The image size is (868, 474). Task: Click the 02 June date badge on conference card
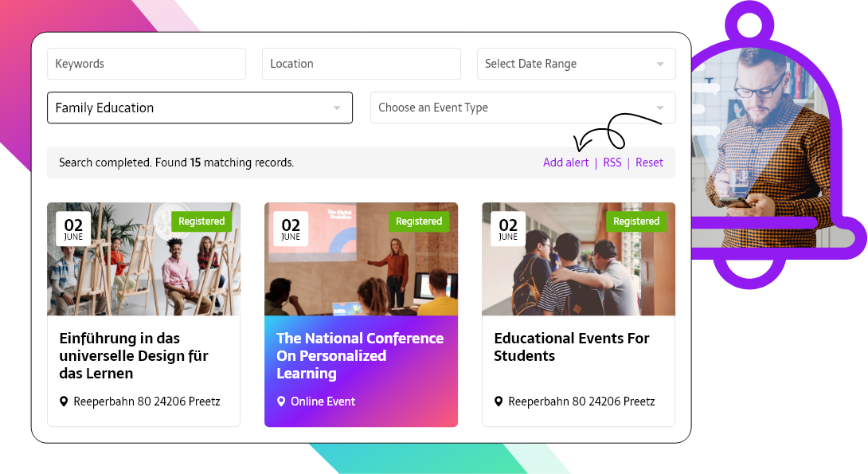pos(291,229)
